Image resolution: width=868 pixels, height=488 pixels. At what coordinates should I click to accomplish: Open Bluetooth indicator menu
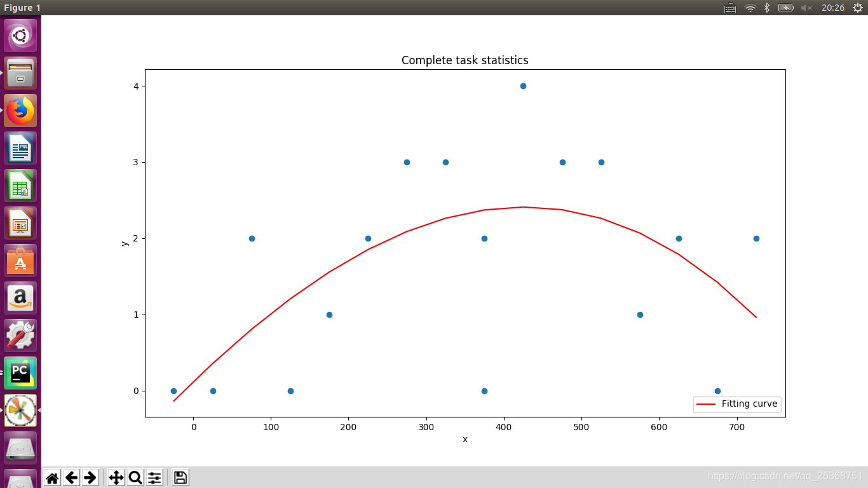767,8
